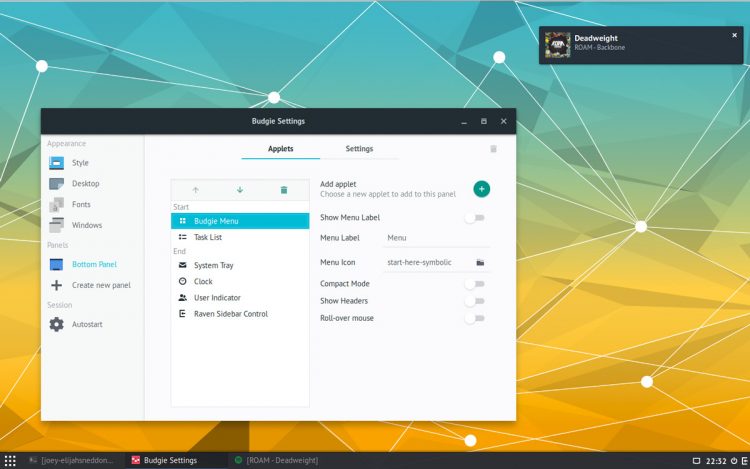Screen dimensions: 750x469
Task: Open Style settings in the sidebar
Action: click(x=80, y=163)
